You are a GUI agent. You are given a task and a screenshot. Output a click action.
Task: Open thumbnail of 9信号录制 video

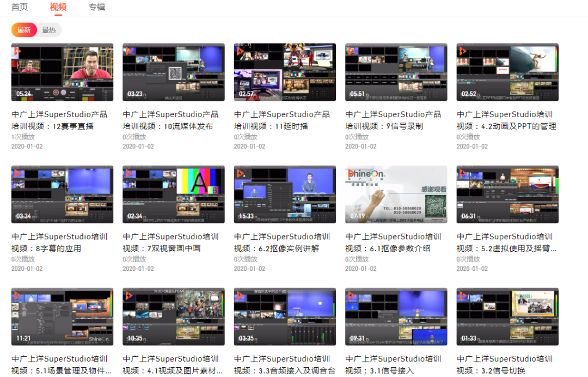pos(396,72)
